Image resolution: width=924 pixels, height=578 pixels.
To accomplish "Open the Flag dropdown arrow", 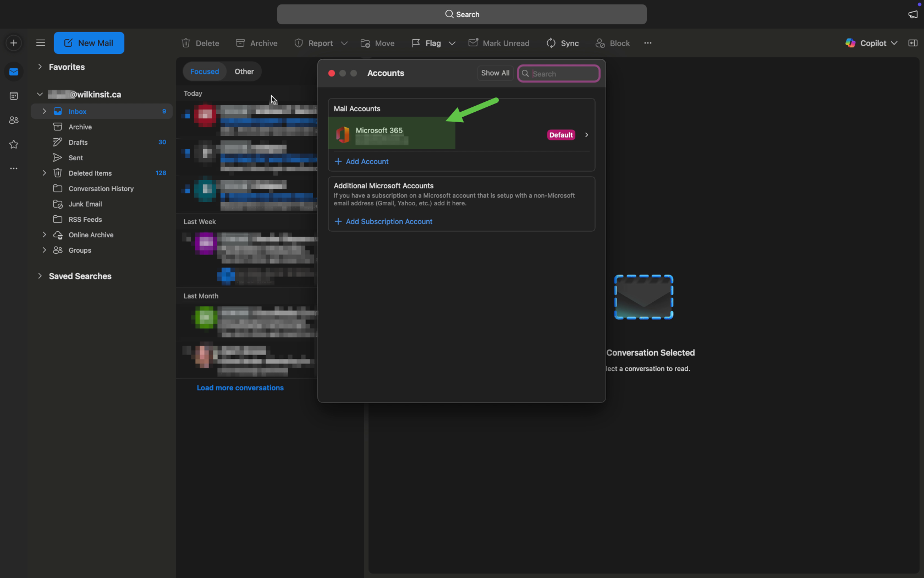I will tap(452, 43).
